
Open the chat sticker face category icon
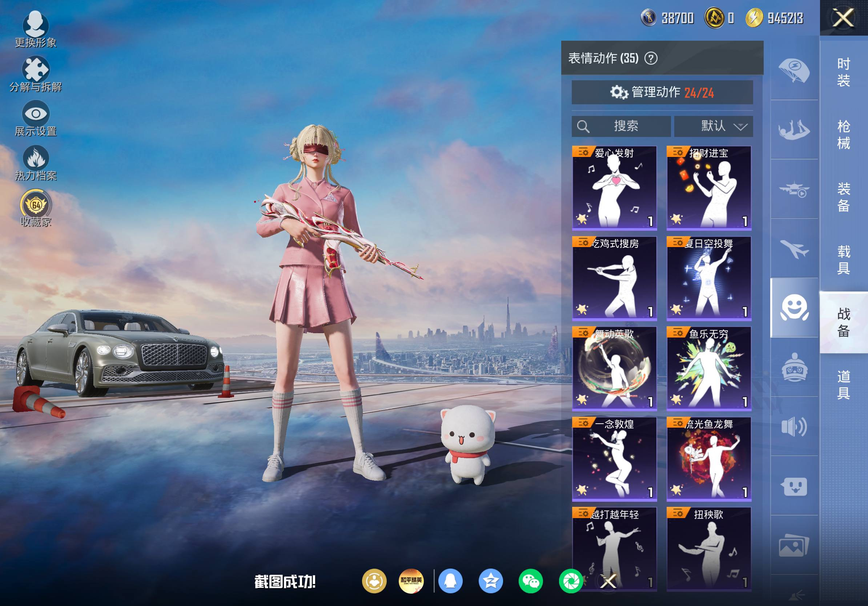pos(794,486)
